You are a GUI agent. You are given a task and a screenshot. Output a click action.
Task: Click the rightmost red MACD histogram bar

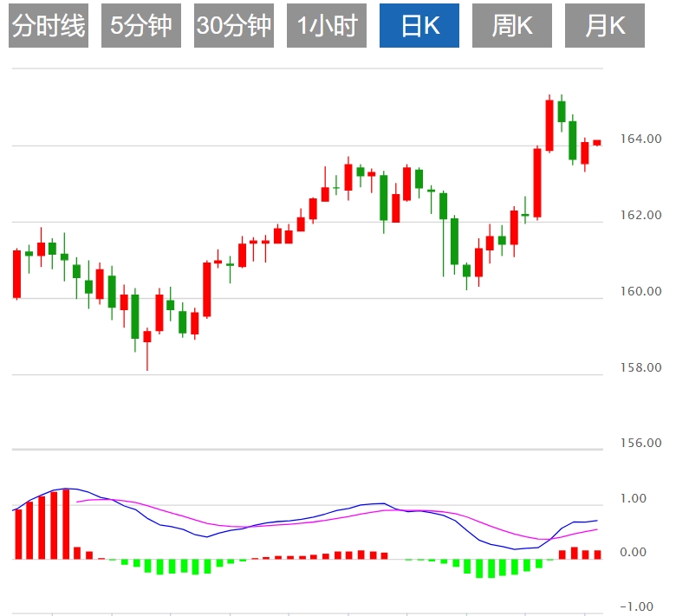coord(597,554)
